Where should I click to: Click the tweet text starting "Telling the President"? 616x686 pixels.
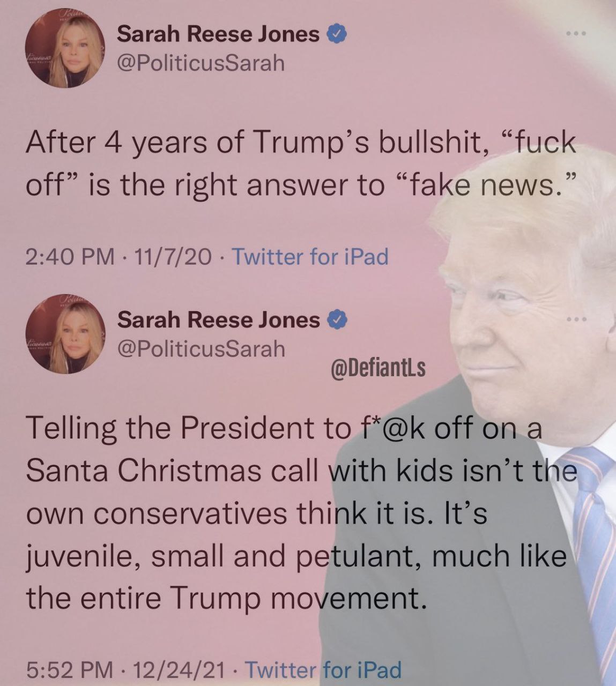click(301, 513)
